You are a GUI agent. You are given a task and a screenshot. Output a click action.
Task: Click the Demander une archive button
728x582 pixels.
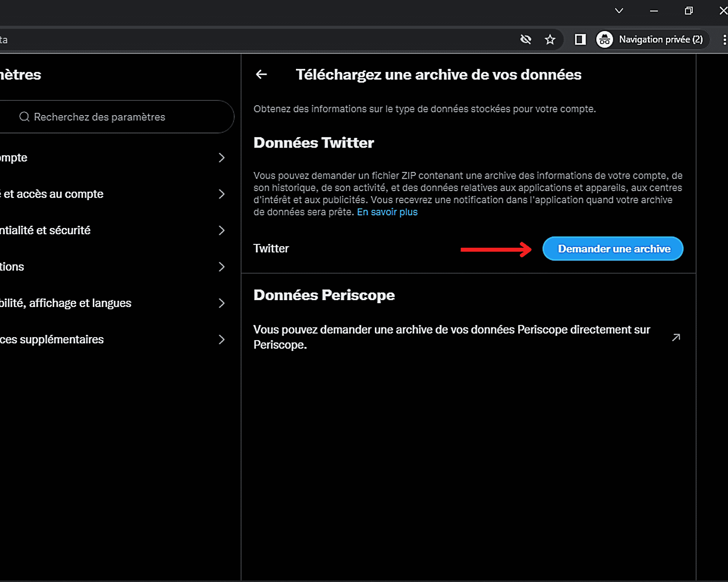(x=613, y=248)
